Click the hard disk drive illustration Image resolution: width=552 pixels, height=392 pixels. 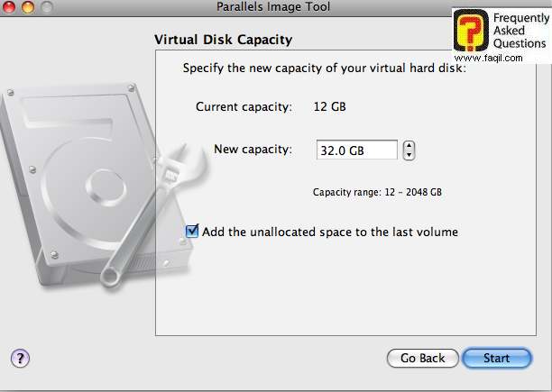72,180
